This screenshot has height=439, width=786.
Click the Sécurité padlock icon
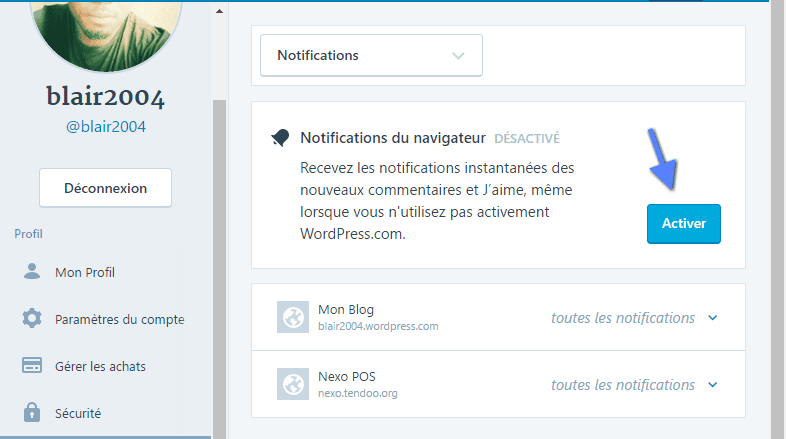[32, 412]
